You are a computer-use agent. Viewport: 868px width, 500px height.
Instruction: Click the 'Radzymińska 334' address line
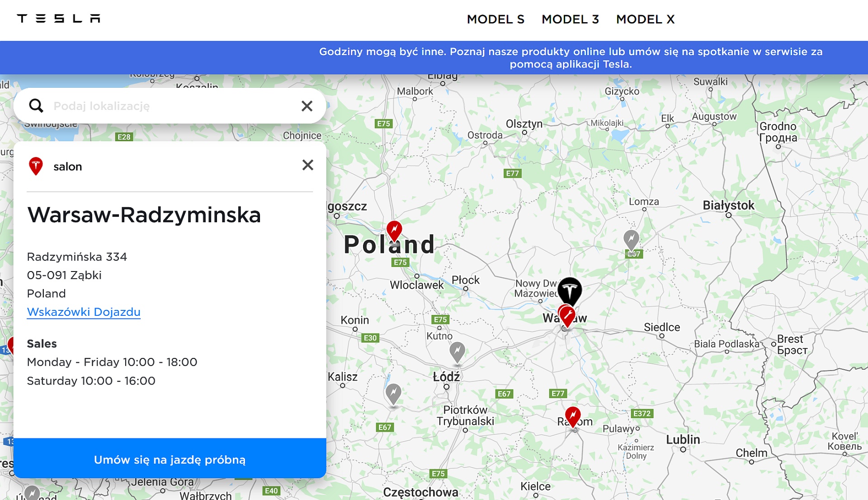click(x=77, y=257)
